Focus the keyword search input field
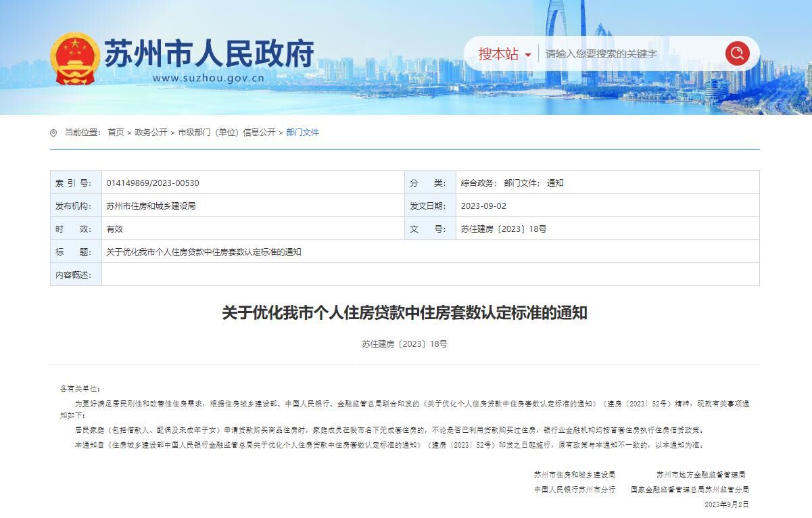 [x=630, y=54]
